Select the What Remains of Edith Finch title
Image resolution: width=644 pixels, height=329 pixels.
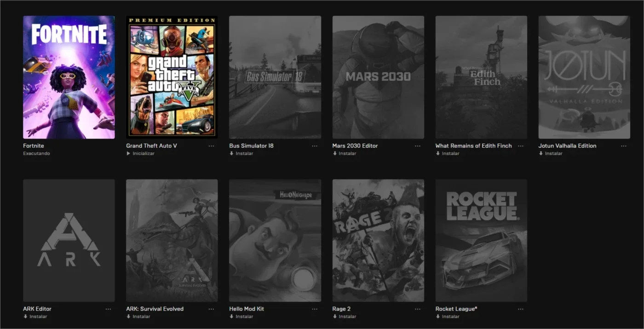[473, 146]
